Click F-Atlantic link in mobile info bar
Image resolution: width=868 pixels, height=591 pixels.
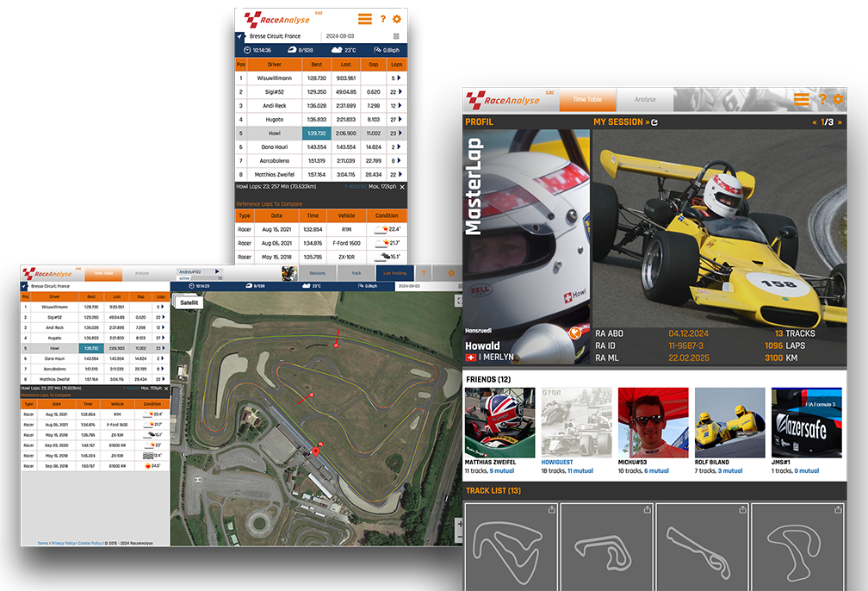pyautogui.click(x=356, y=187)
